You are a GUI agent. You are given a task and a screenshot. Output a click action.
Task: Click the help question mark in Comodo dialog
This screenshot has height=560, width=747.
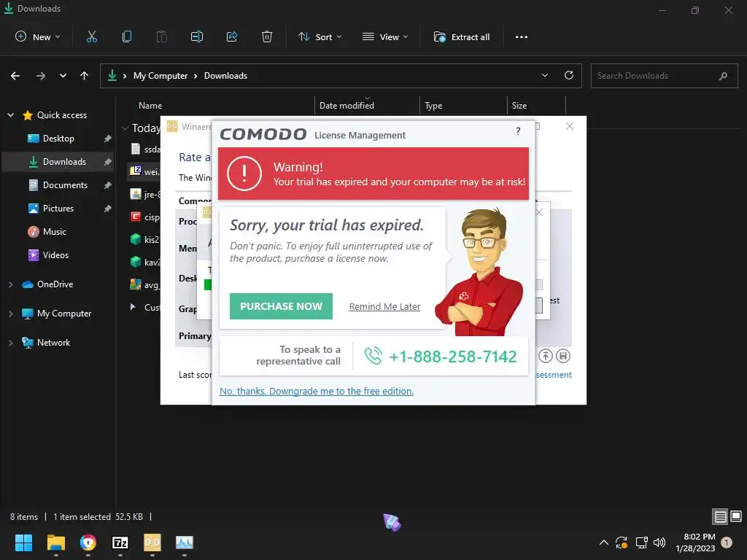(518, 131)
